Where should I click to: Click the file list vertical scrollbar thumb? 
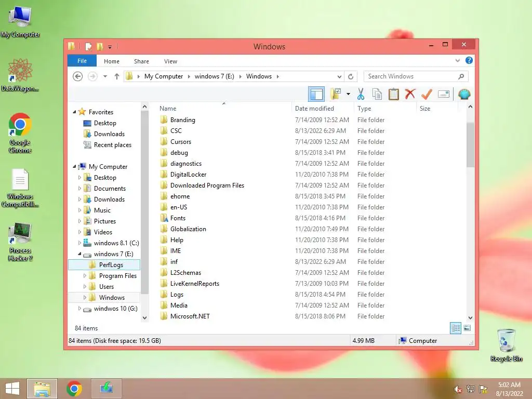(x=470, y=145)
